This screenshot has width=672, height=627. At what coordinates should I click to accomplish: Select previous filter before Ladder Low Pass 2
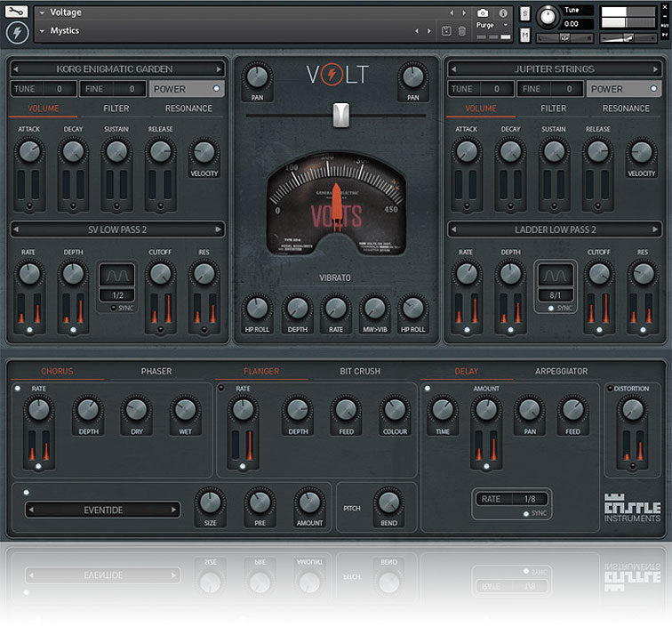coord(453,229)
